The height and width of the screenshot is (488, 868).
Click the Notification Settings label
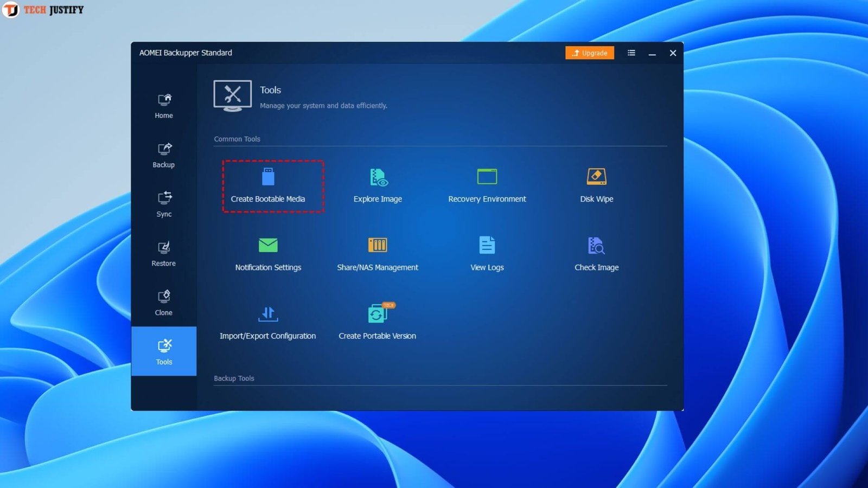pos(268,267)
